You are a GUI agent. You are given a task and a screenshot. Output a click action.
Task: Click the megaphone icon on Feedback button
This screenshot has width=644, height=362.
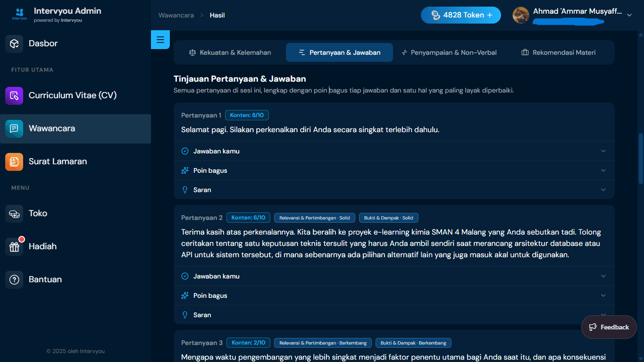(x=593, y=327)
